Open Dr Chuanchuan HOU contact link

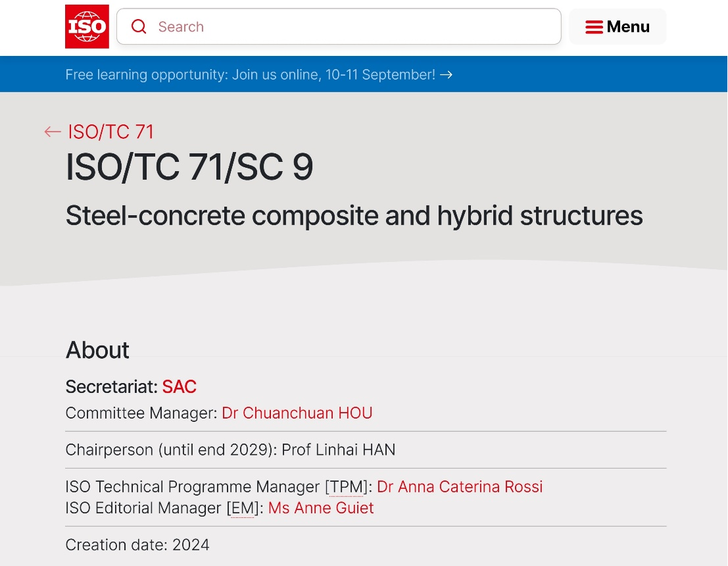[x=297, y=413]
